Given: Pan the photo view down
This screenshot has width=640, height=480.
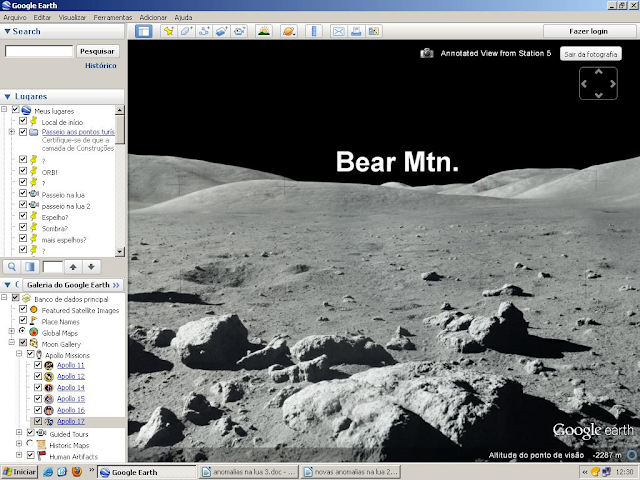Looking at the screenshot, I should tap(598, 95).
